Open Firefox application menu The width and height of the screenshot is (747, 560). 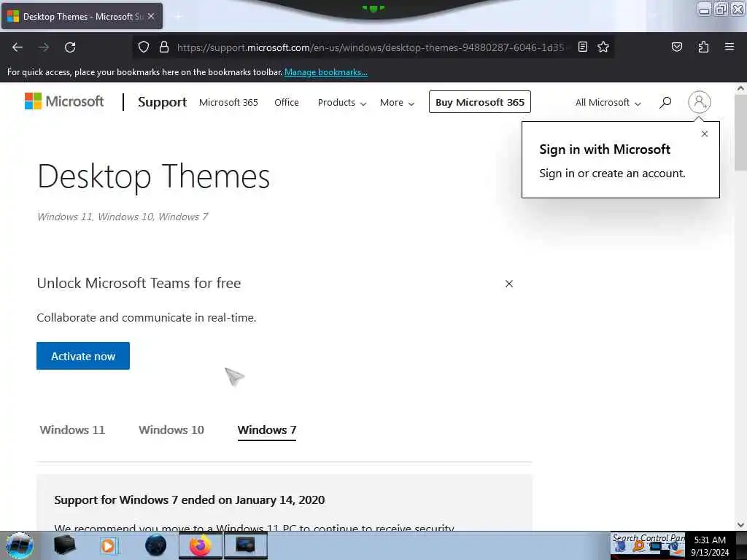[x=729, y=47]
